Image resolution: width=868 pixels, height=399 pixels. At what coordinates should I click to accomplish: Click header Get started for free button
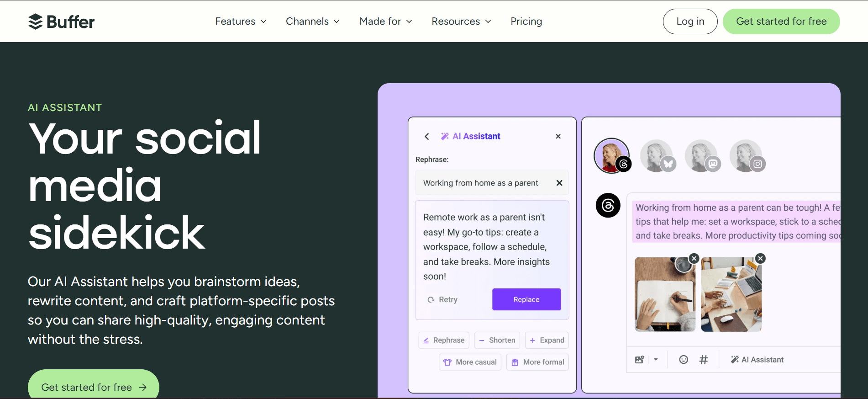click(781, 21)
